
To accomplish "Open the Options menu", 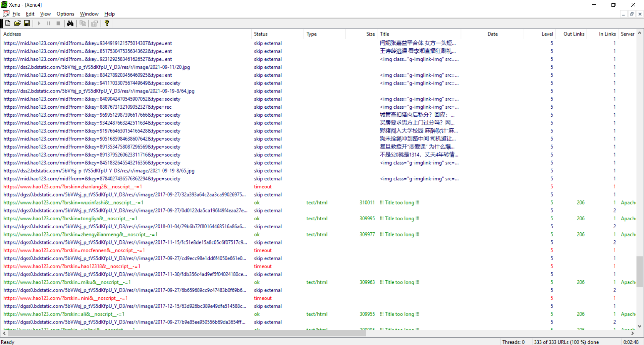I will coord(65,14).
